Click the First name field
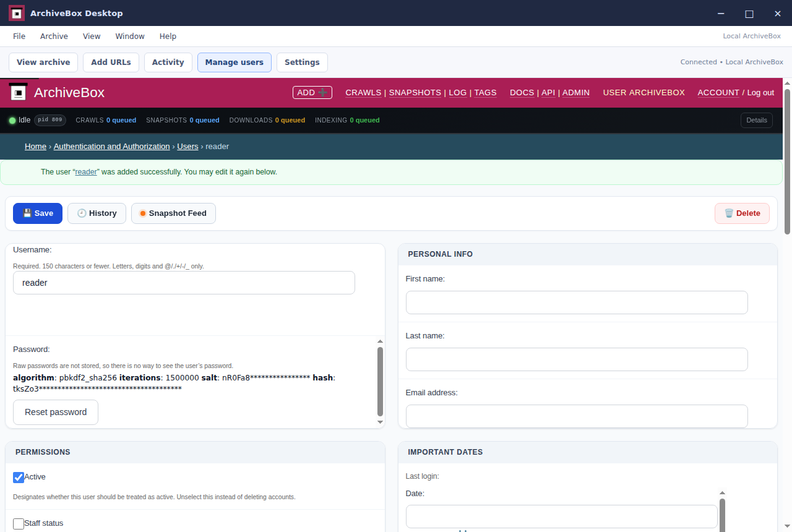Image resolution: width=792 pixels, height=532 pixels. [x=577, y=302]
